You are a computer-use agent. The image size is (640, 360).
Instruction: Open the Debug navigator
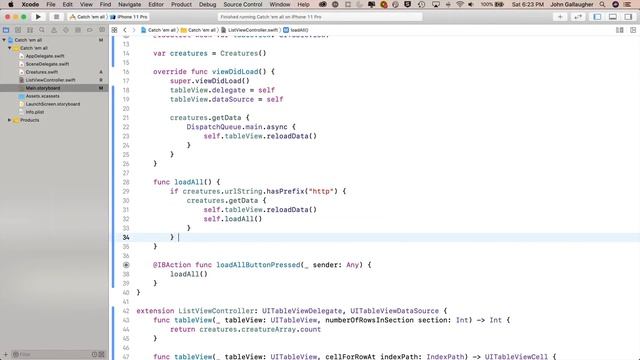click(x=78, y=30)
